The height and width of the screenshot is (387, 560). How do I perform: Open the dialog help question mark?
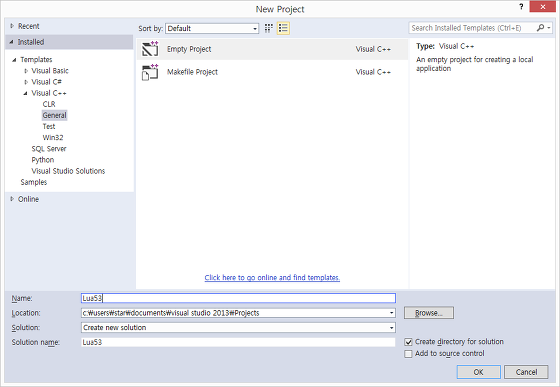click(x=521, y=6)
